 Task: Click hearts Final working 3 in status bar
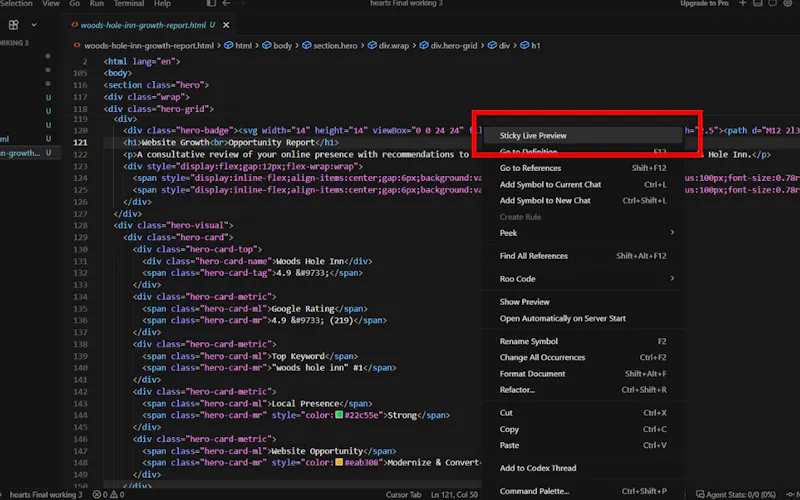46,494
